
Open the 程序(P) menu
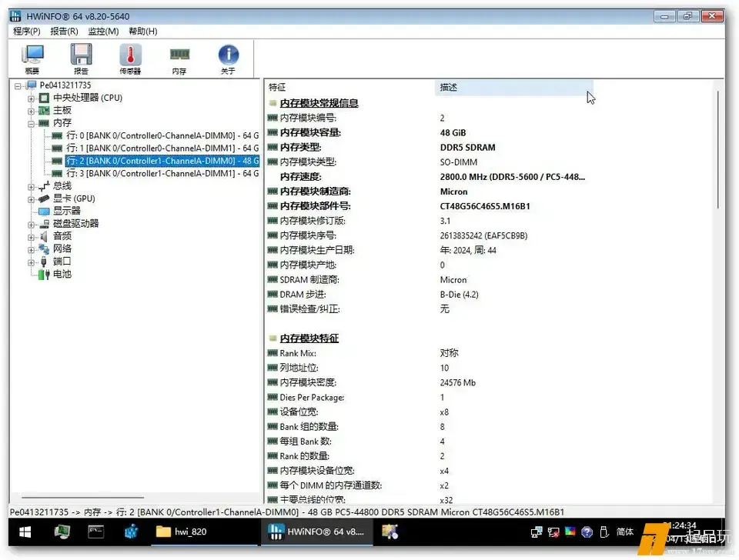pyautogui.click(x=26, y=31)
